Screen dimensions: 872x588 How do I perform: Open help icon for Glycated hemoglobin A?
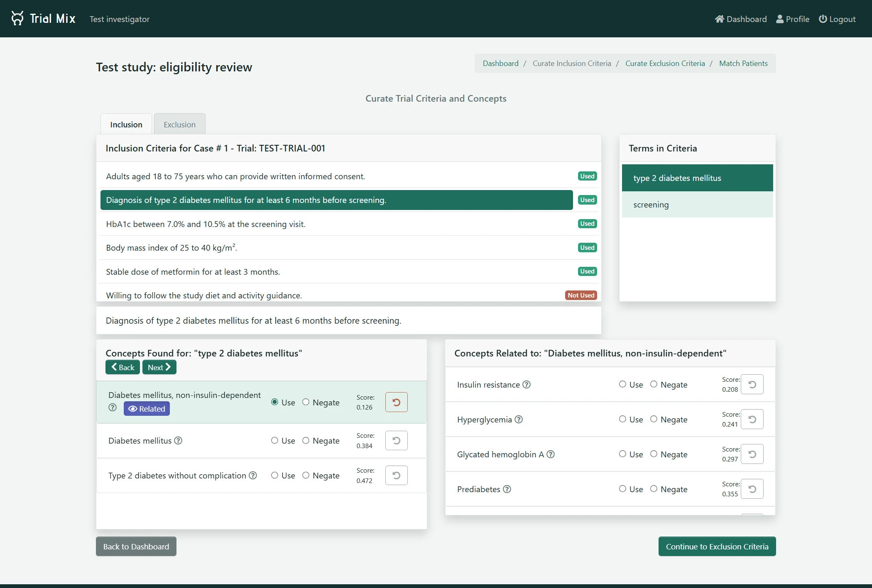(551, 454)
